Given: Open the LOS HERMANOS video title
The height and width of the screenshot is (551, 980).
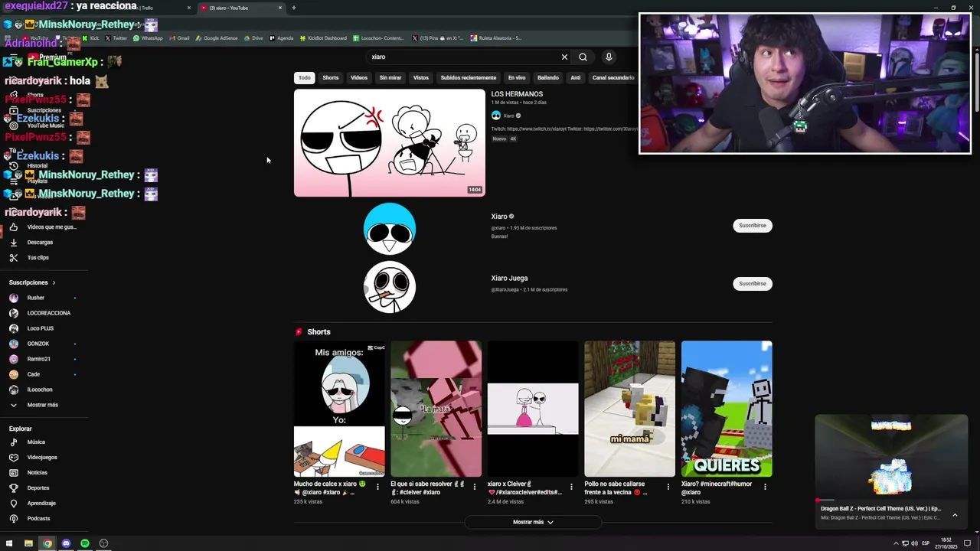Looking at the screenshot, I should 517,94.
